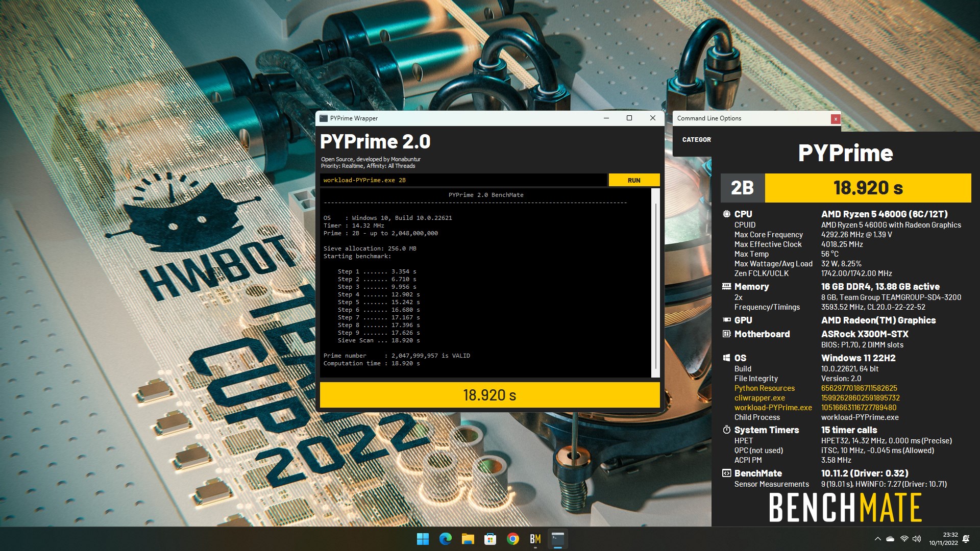Click the BenchMate BM taskbar icon
Image resolution: width=980 pixels, height=551 pixels.
click(535, 539)
